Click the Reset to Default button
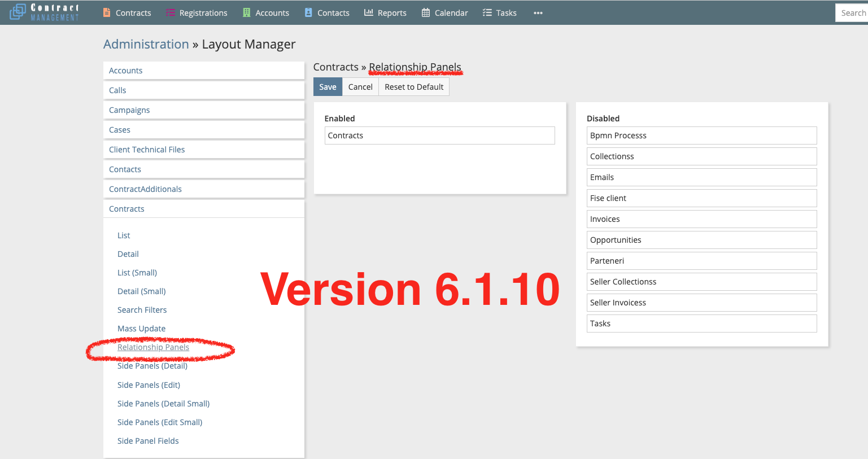This screenshot has height=459, width=868. (x=414, y=87)
